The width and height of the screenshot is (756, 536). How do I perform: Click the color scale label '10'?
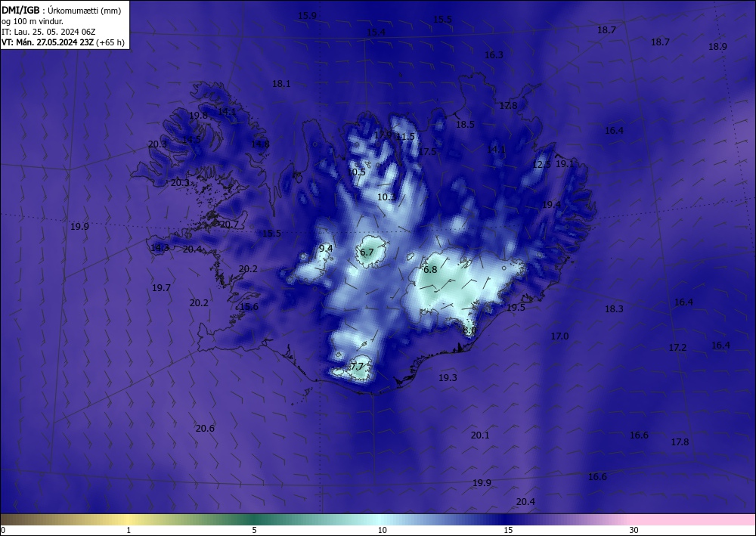pyautogui.click(x=382, y=530)
